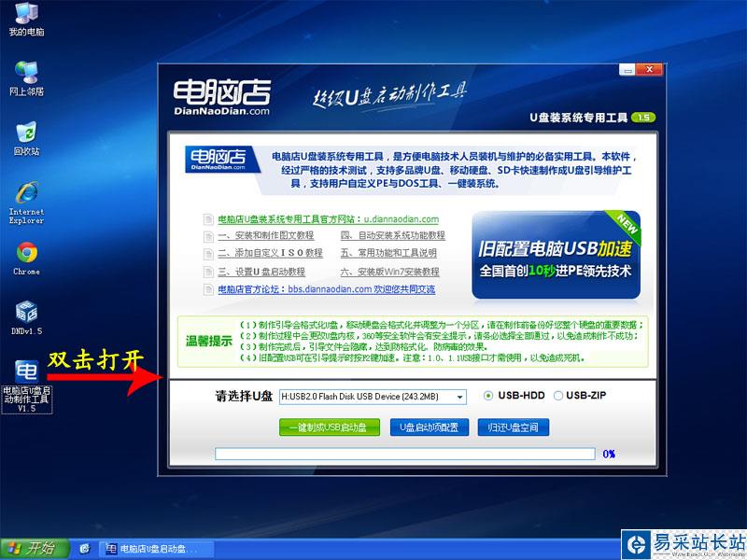Open 六、安装版Win7安装教程 link
Image resolution: width=747 pixels, height=560 pixels.
pos(389,272)
